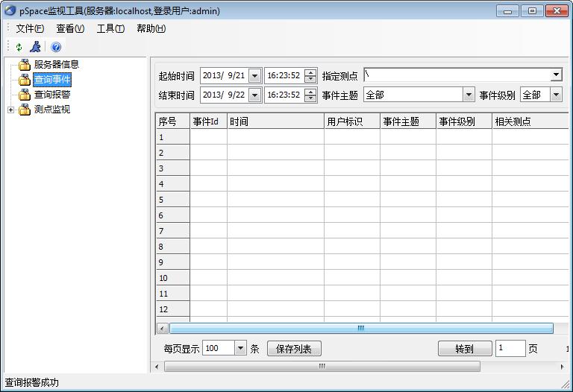This screenshot has width=573, height=392.
Task: Open the blue help question mark icon
Action: [56, 47]
